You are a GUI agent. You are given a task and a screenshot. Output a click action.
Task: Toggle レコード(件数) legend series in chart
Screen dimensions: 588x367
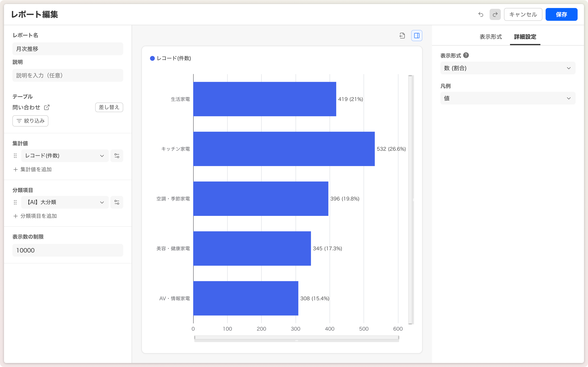pyautogui.click(x=170, y=58)
